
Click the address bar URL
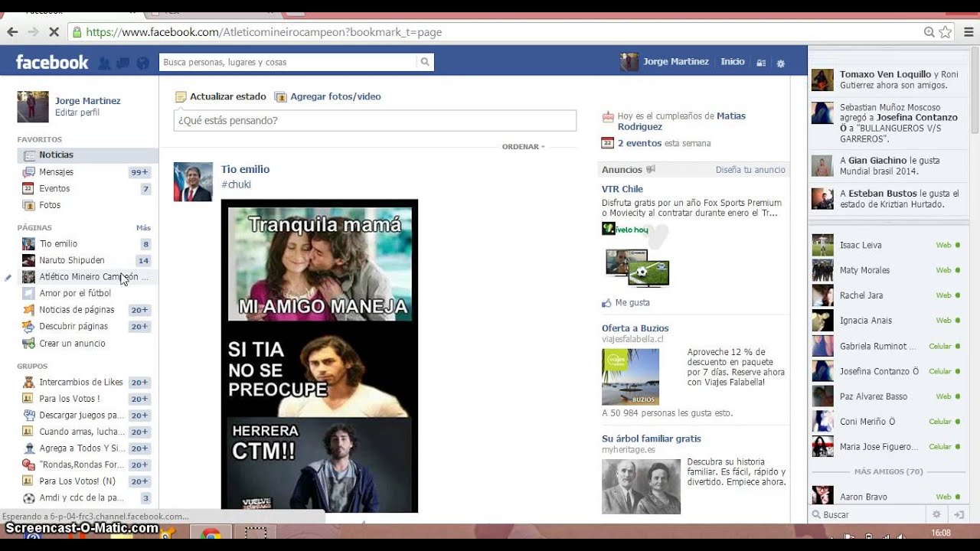click(x=264, y=32)
